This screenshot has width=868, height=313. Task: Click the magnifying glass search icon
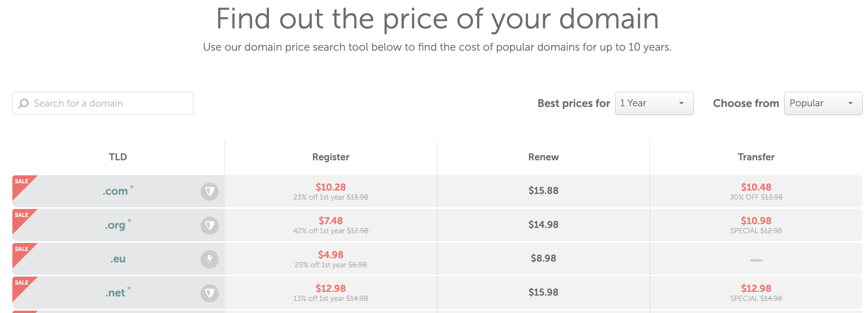(x=24, y=104)
